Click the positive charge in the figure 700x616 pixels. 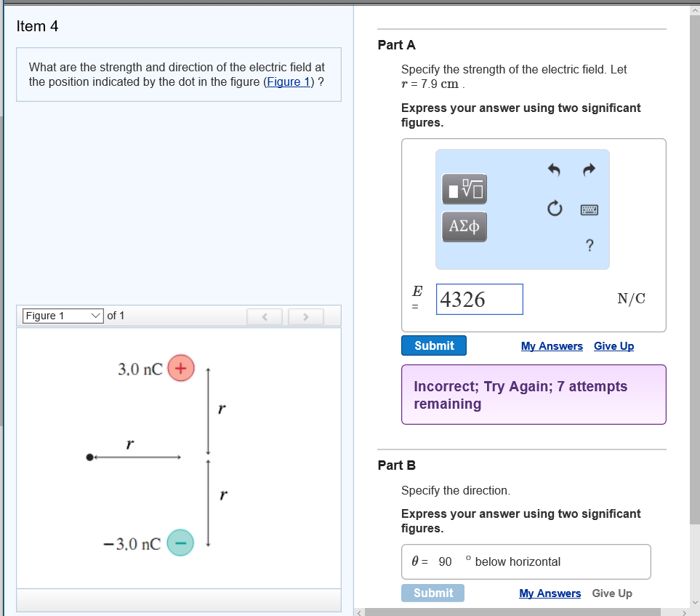point(180,368)
